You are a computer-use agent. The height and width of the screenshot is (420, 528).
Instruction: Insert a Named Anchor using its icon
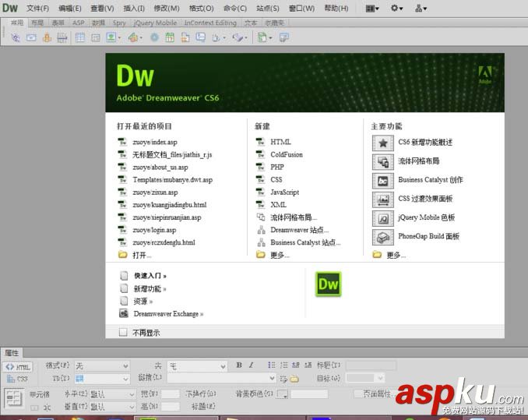point(47,37)
